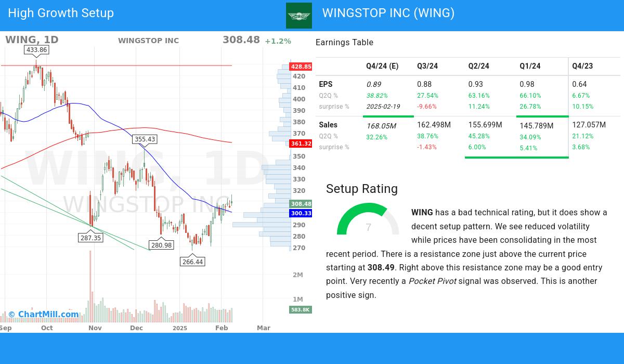624x364 pixels.
Task: Click the setup rating gauge showing 7
Action: pyautogui.click(x=368, y=219)
